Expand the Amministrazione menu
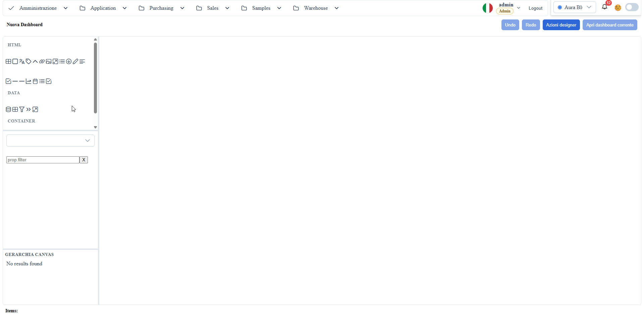The width and height of the screenshot is (644, 317). (38, 8)
